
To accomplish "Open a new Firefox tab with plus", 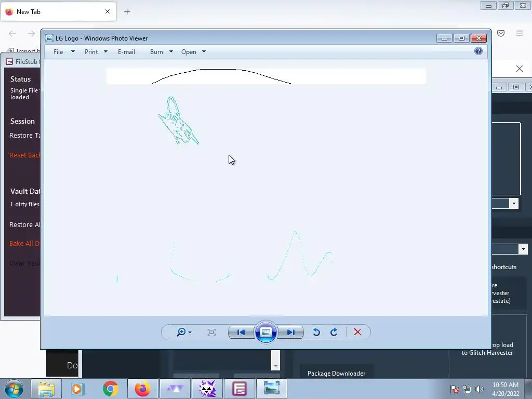I will pyautogui.click(x=127, y=12).
